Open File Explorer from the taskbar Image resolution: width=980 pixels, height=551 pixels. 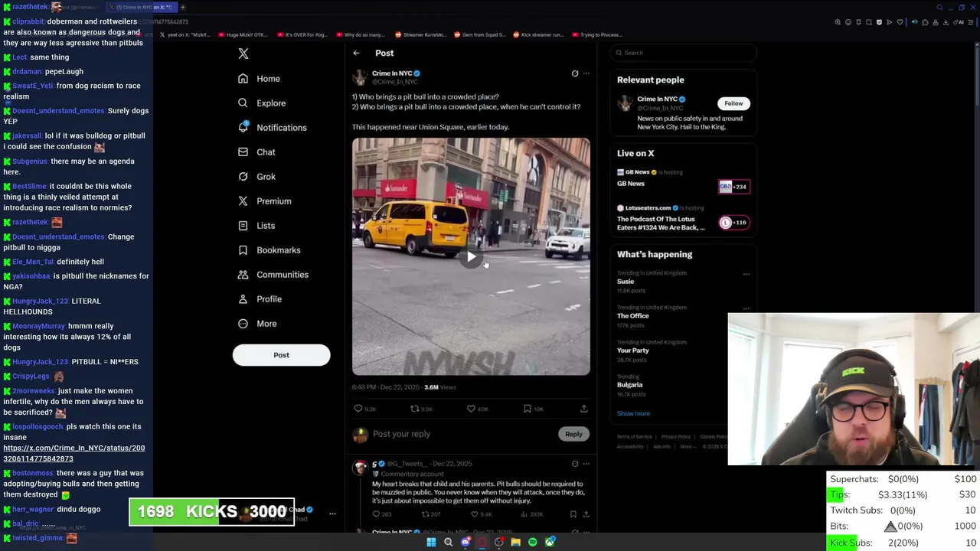(x=516, y=543)
